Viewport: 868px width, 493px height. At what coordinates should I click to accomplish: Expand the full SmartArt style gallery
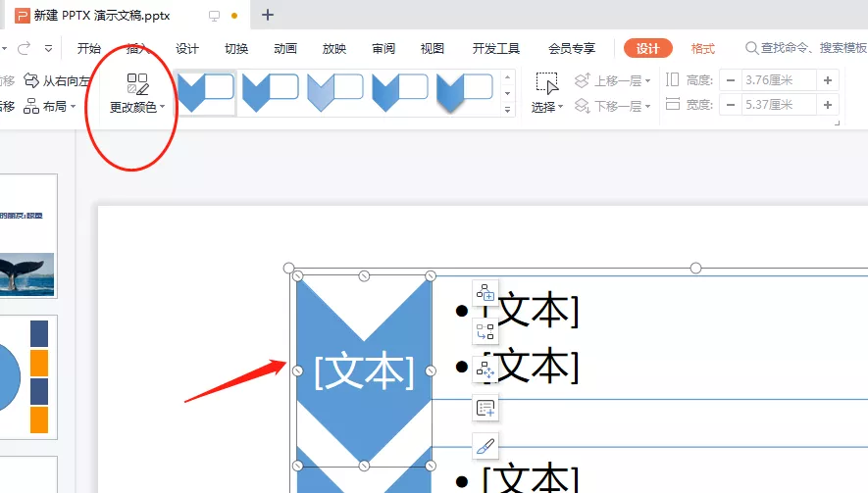tap(508, 110)
